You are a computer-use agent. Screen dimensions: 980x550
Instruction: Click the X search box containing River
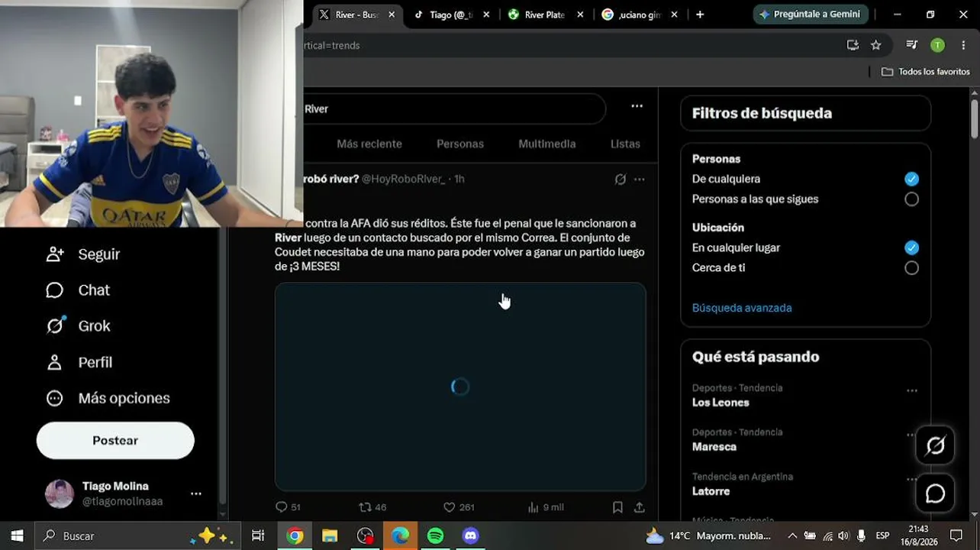453,108
